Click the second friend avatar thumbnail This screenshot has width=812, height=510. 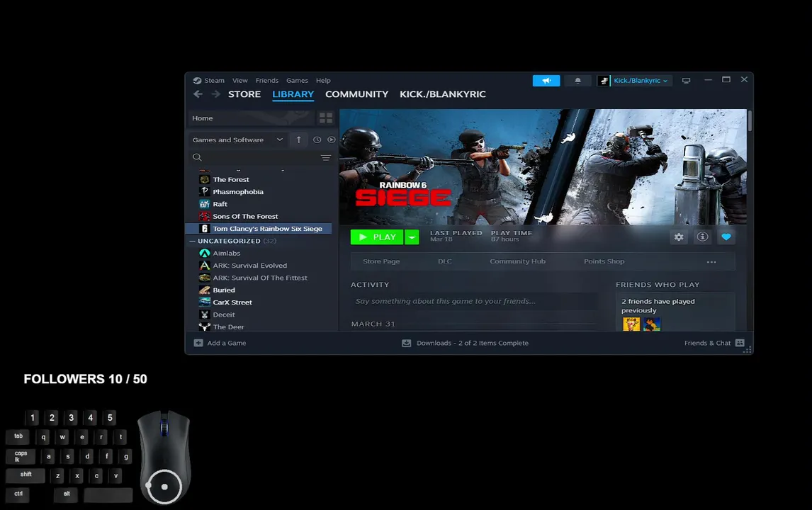[651, 324]
